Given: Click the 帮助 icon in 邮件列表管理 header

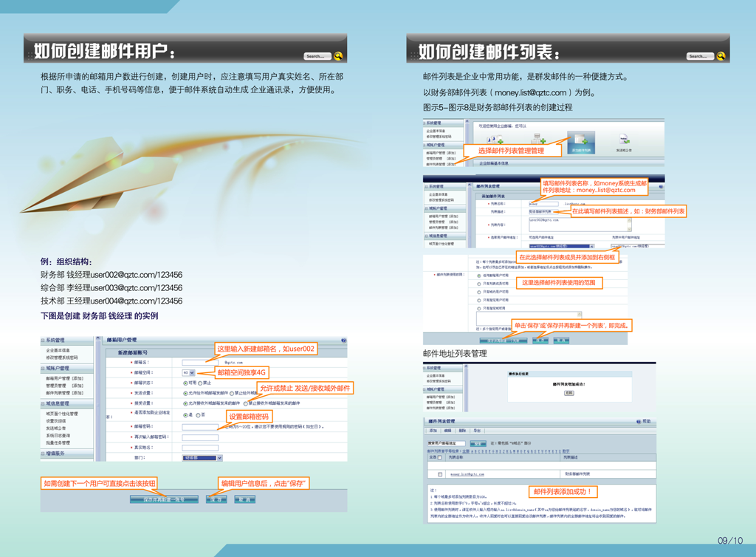Looking at the screenshot, I should pyautogui.click(x=639, y=422).
